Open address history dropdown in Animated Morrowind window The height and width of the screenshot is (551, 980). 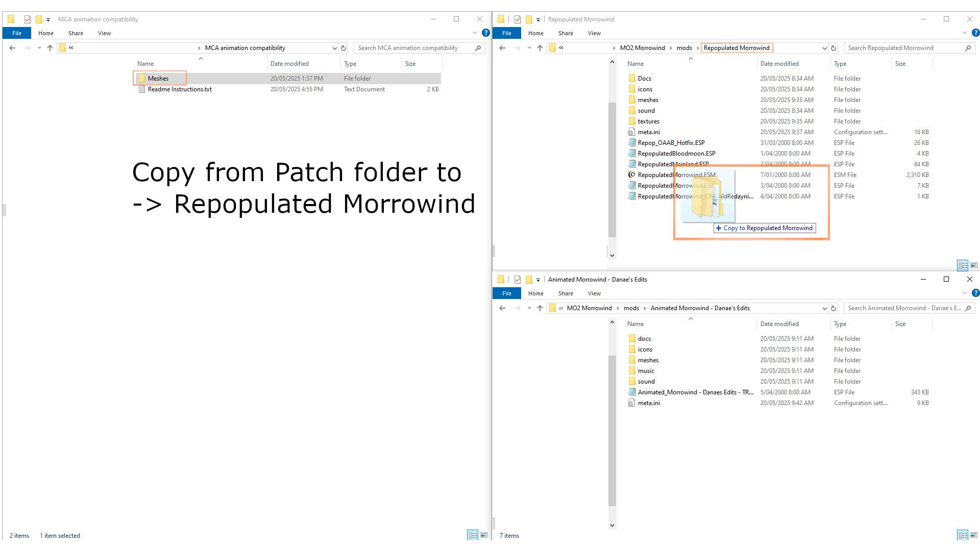[x=824, y=308]
